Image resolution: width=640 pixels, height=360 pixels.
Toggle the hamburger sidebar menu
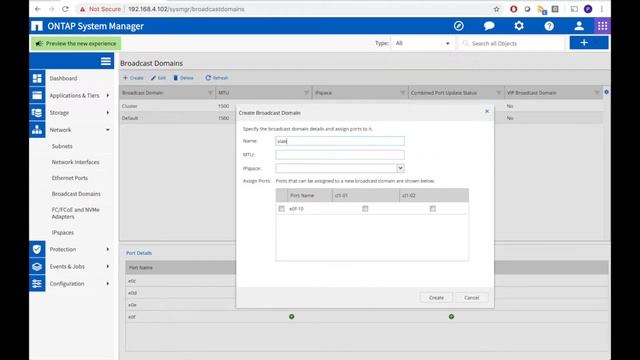tap(106, 61)
